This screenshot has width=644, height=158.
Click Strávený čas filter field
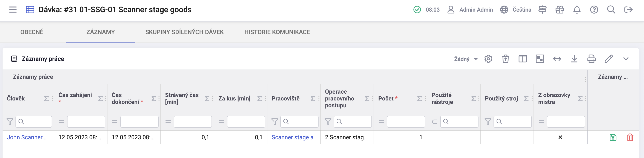pos(193,122)
